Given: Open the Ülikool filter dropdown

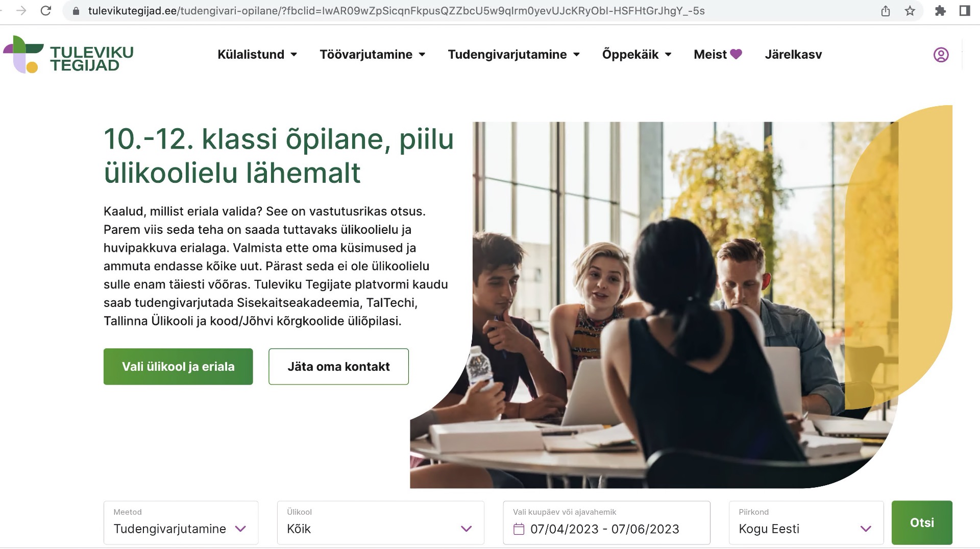Looking at the screenshot, I should (x=380, y=523).
